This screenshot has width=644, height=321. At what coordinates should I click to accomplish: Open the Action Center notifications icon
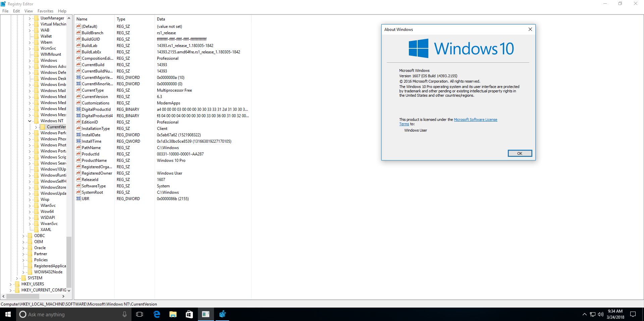[x=633, y=314]
